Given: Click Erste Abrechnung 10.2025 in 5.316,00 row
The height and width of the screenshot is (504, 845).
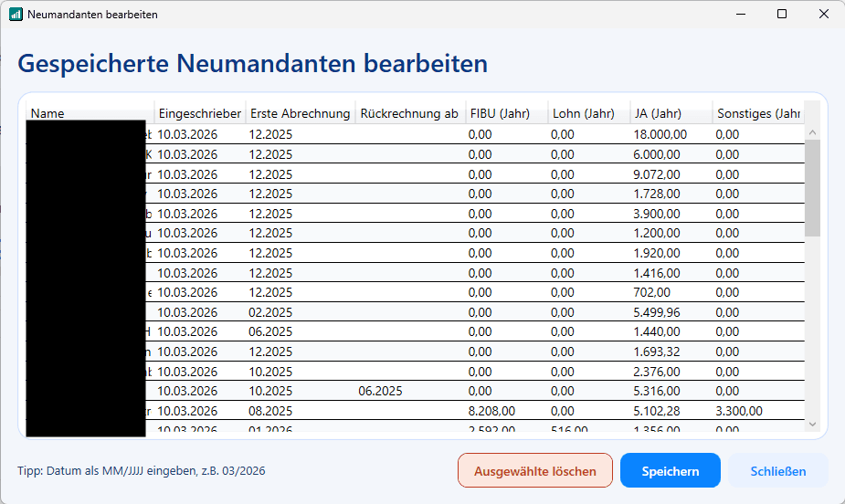Looking at the screenshot, I should [x=301, y=391].
